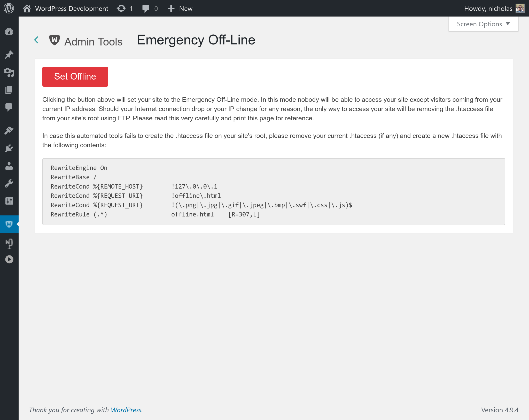Open Tools via the wrench icon
Image resolution: width=529 pixels, height=420 pixels.
[x=9, y=183]
